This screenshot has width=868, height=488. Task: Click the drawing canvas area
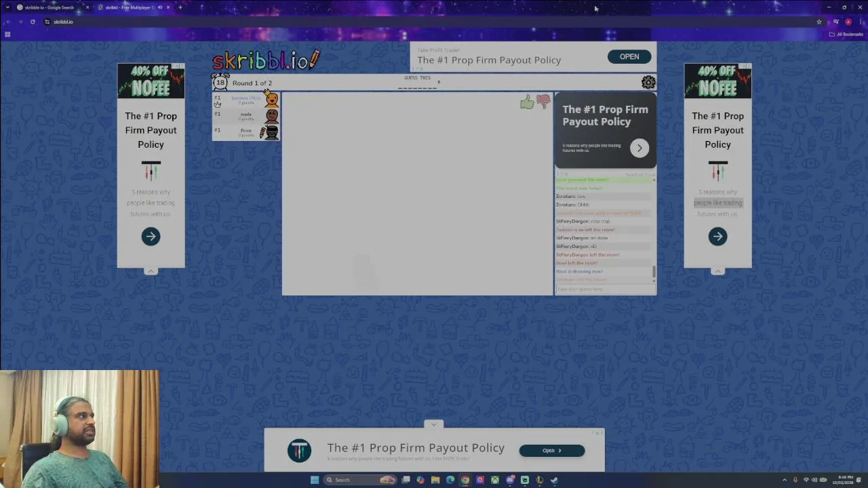[x=417, y=194]
